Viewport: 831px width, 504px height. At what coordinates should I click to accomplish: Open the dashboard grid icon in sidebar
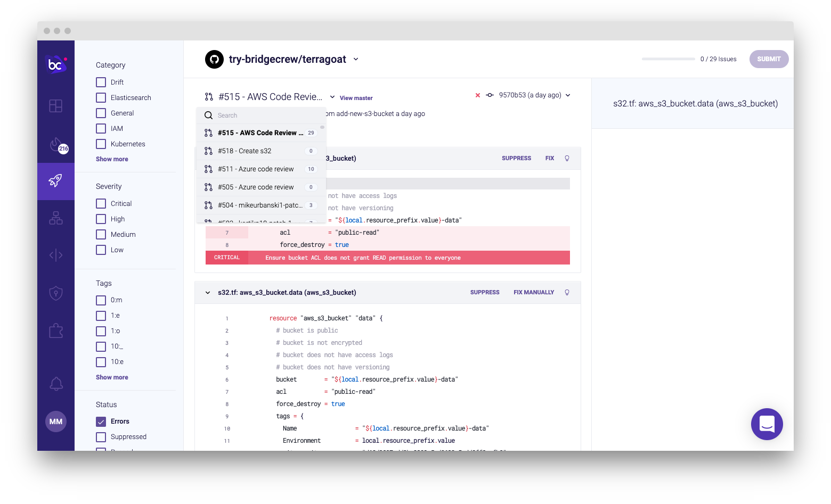(56, 106)
